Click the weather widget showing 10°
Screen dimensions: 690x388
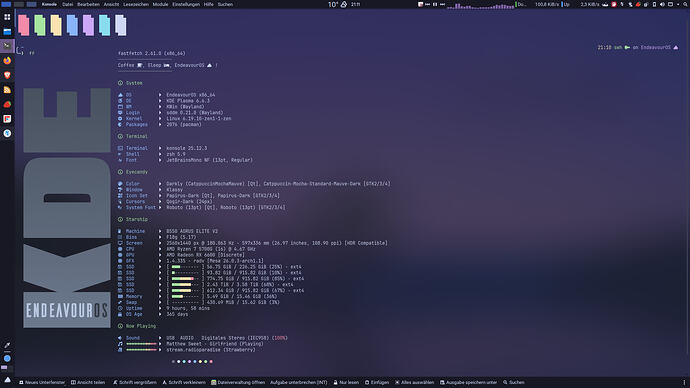pyautogui.click(x=338, y=4)
